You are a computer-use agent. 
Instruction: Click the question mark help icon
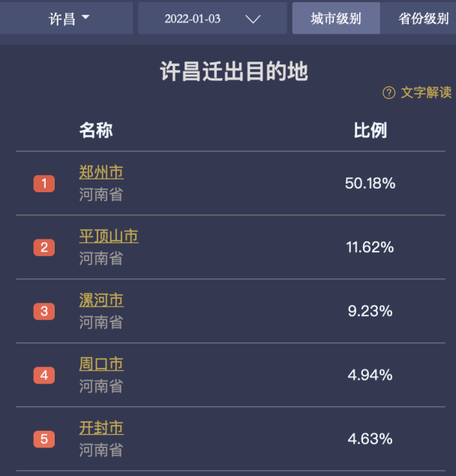388,93
